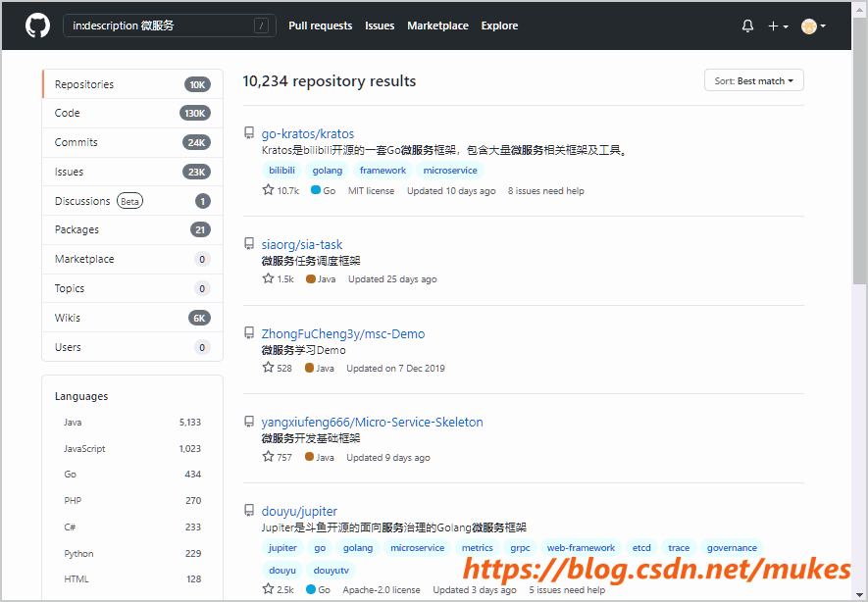868x602 pixels.
Task: Open the GitHub home logo
Action: pyautogui.click(x=37, y=26)
